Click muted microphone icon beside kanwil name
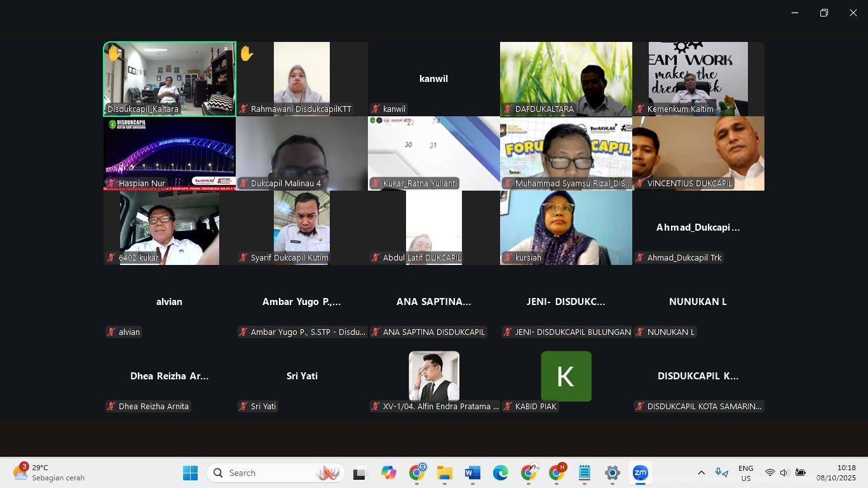The height and width of the screenshot is (488, 868). 376,109
